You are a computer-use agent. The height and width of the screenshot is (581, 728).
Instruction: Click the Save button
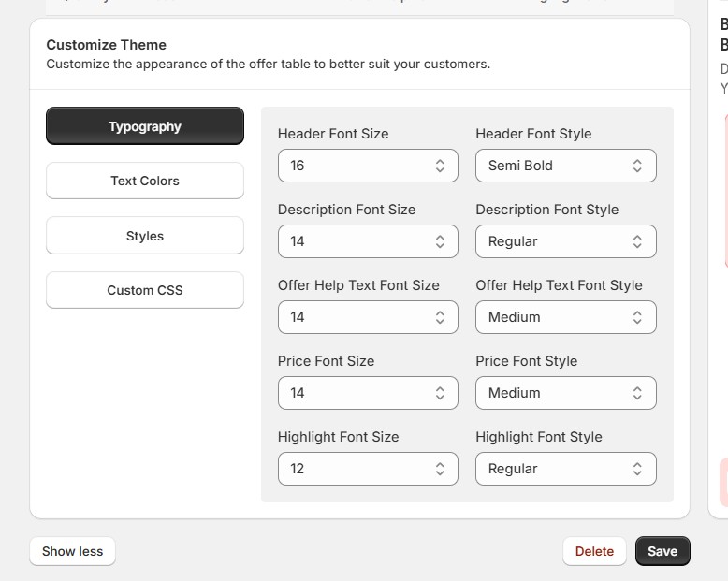pyautogui.click(x=662, y=551)
